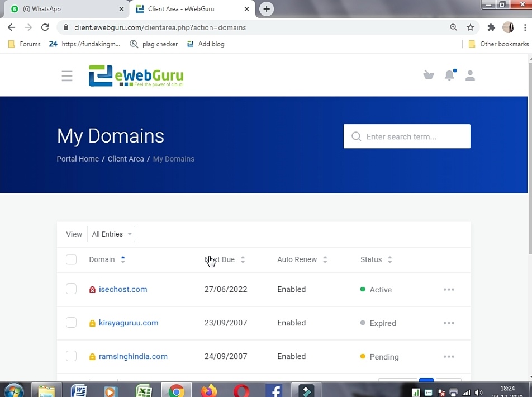Screen dimensions: 532x397
Task: Click the Enter search term field
Action: [407, 136]
